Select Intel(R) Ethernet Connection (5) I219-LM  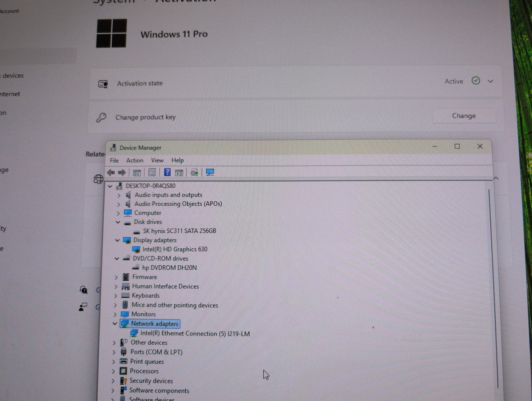tap(195, 334)
